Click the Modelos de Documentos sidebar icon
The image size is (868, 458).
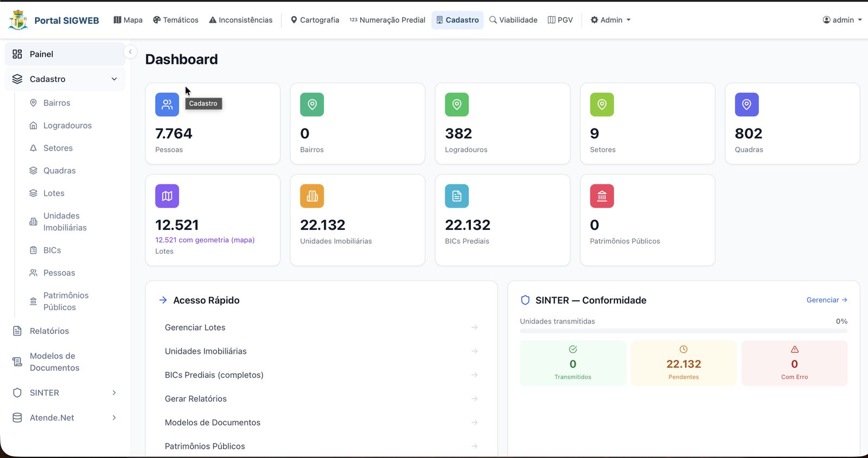tap(17, 362)
